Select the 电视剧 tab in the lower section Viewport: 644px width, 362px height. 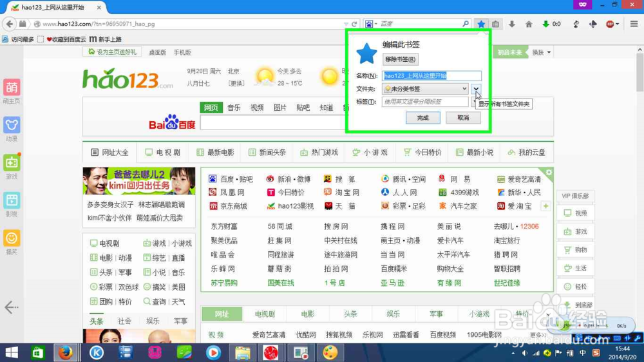(265, 314)
